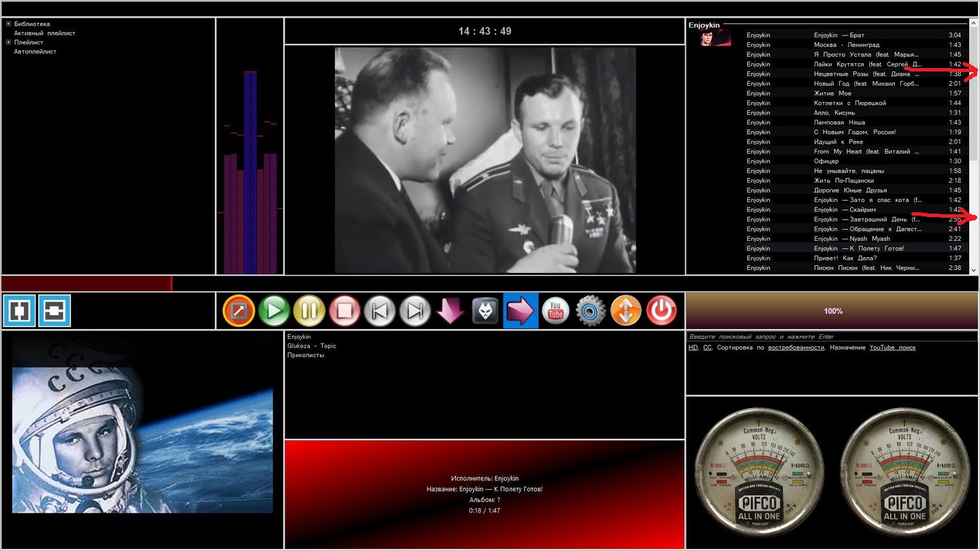This screenshot has height=551, width=980.
Task: Click the green Play button
Action: (x=274, y=311)
